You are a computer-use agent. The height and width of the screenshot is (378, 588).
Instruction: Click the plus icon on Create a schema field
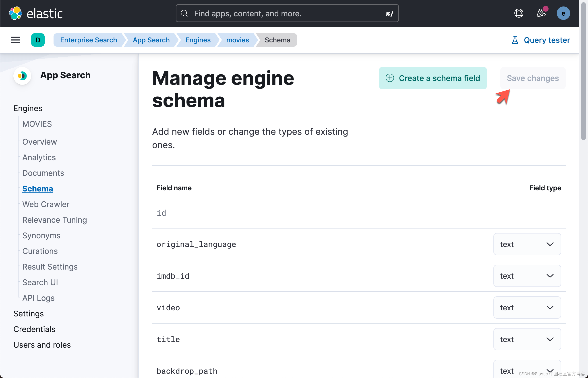[390, 78]
